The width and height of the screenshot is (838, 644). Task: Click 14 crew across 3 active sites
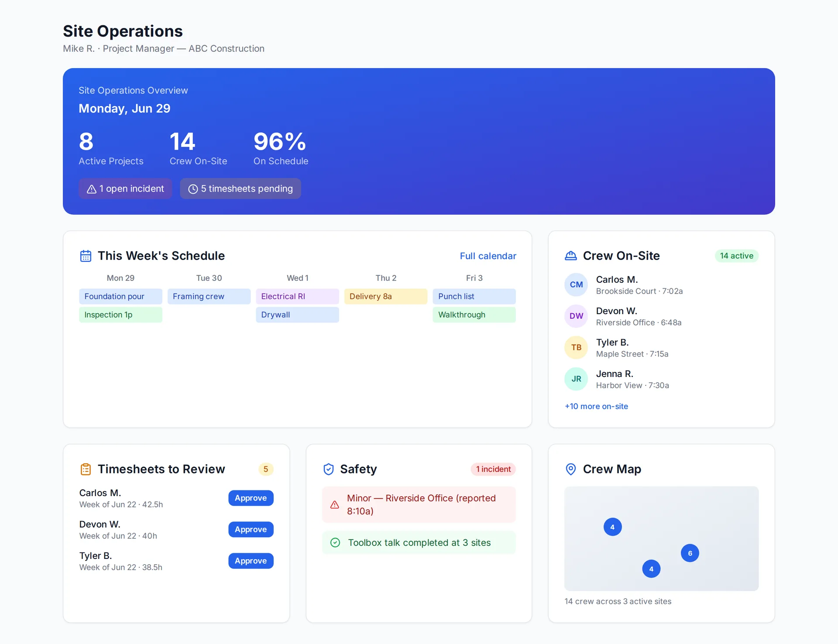pyautogui.click(x=618, y=602)
